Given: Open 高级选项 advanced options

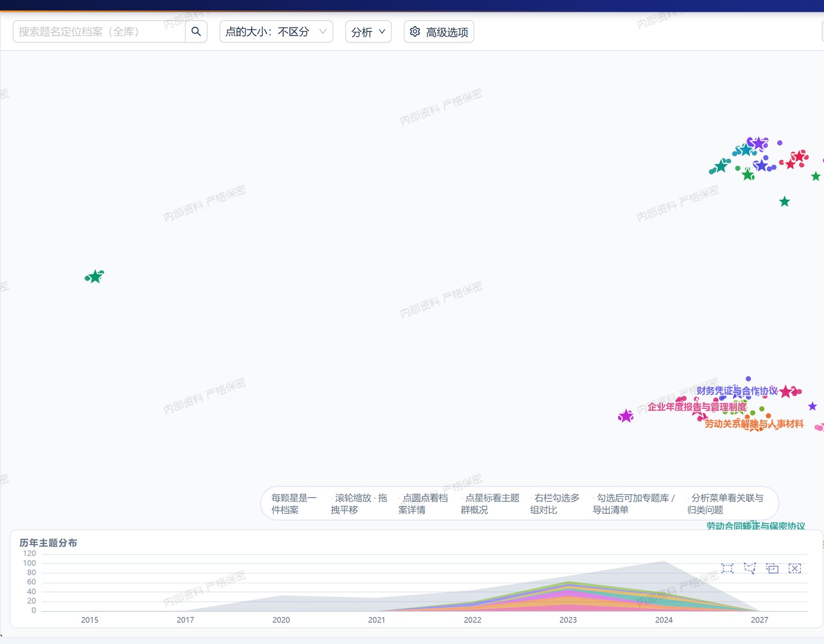Looking at the screenshot, I should click(x=439, y=31).
